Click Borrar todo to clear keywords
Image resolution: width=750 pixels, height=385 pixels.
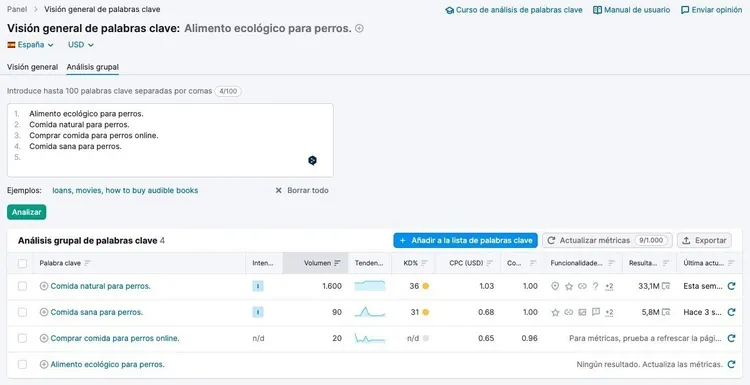pos(302,190)
